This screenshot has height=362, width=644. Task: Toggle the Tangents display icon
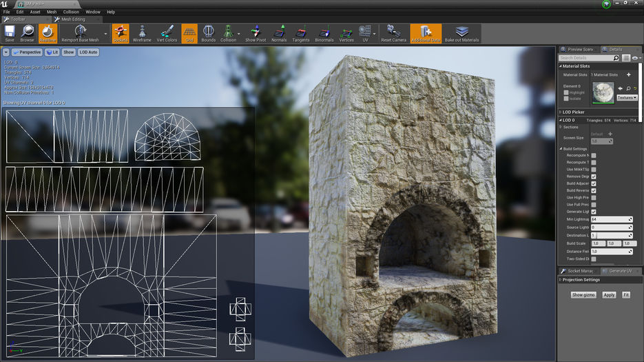(300, 33)
